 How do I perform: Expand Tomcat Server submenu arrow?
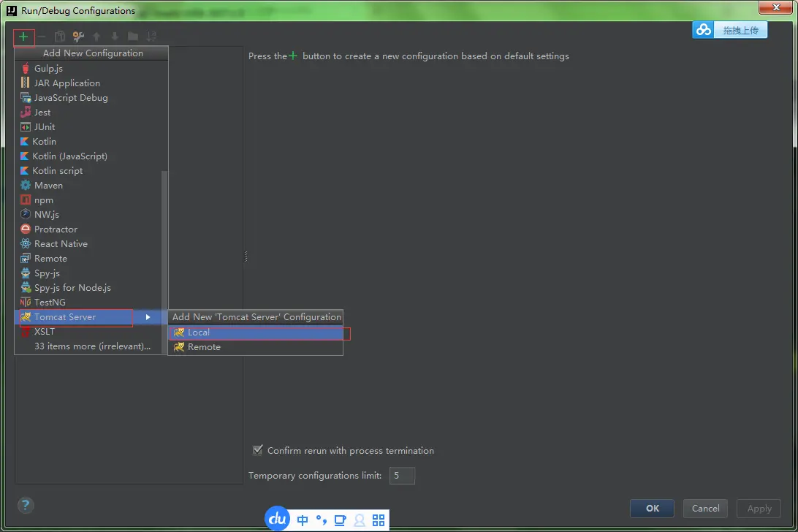[x=148, y=317]
